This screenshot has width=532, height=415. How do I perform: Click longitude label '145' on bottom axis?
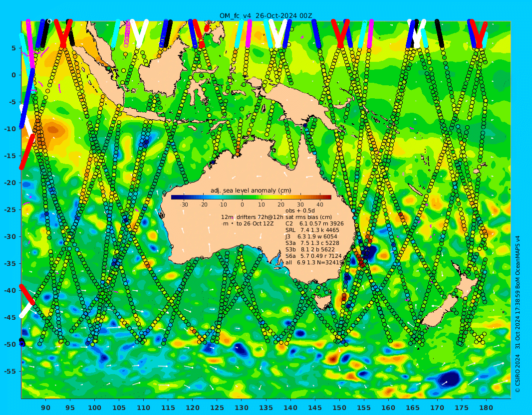point(315,408)
